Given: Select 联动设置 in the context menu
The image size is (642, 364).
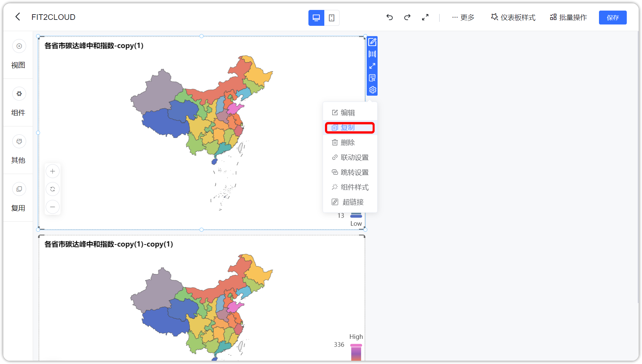Looking at the screenshot, I should [350, 157].
